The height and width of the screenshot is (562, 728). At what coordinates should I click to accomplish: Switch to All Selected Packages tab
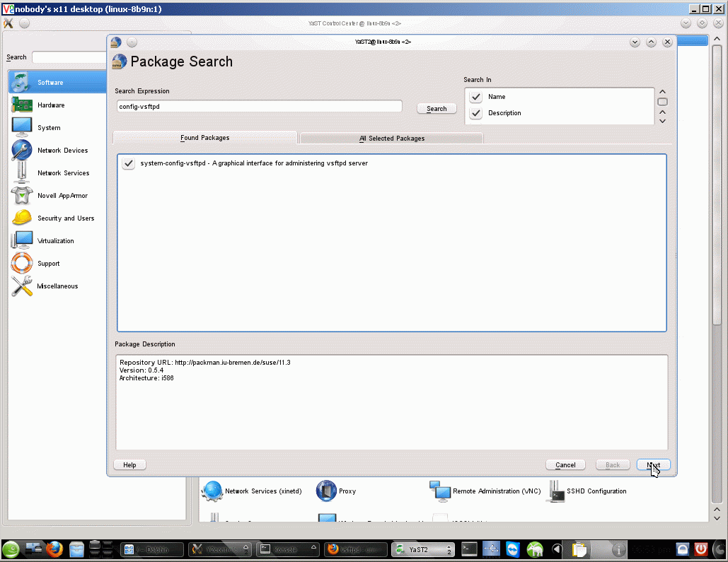click(391, 139)
